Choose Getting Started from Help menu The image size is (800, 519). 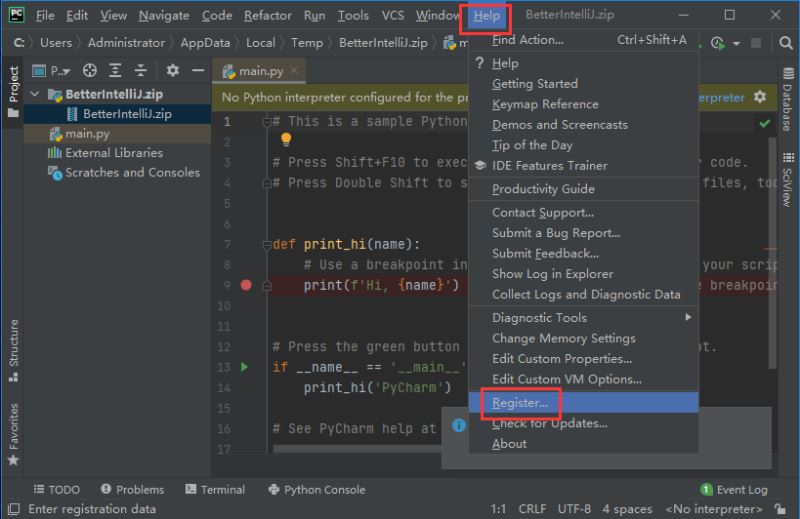[584, 84]
